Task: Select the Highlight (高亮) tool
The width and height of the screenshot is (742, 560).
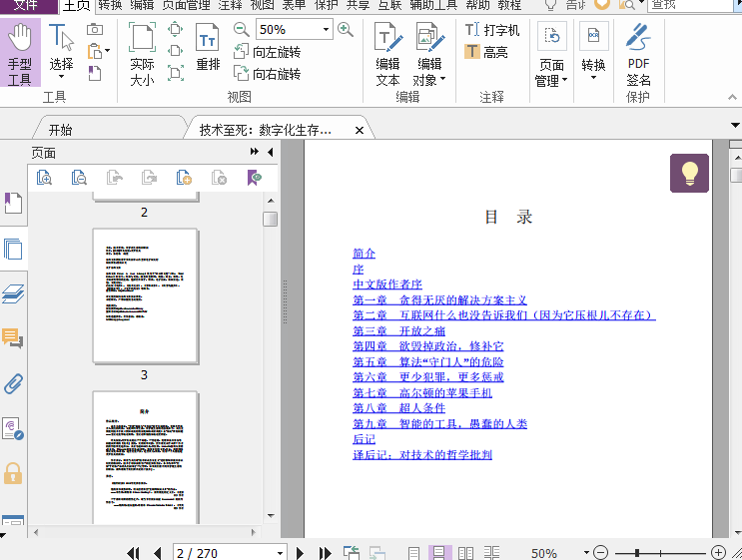Action: 486,52
